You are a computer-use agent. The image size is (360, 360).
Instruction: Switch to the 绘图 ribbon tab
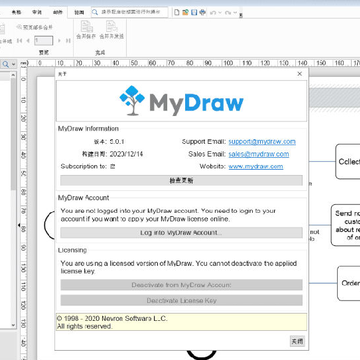click(79, 12)
